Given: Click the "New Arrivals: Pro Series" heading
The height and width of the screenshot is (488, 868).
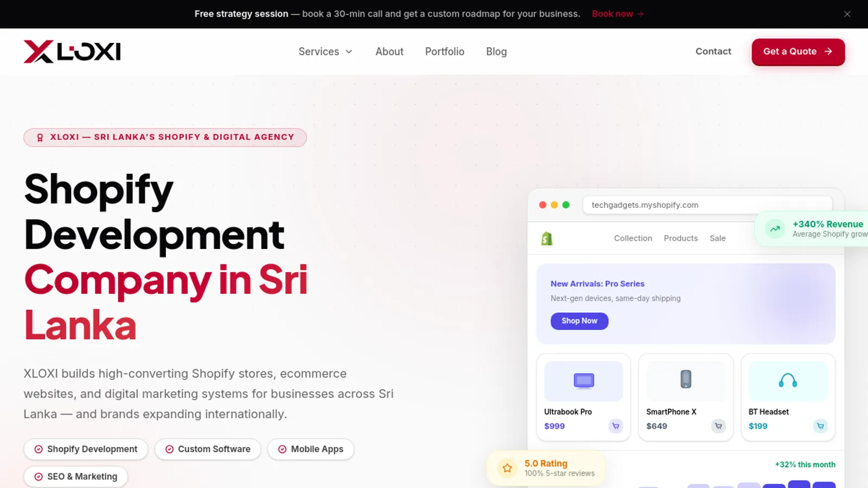Looking at the screenshot, I should 597,284.
